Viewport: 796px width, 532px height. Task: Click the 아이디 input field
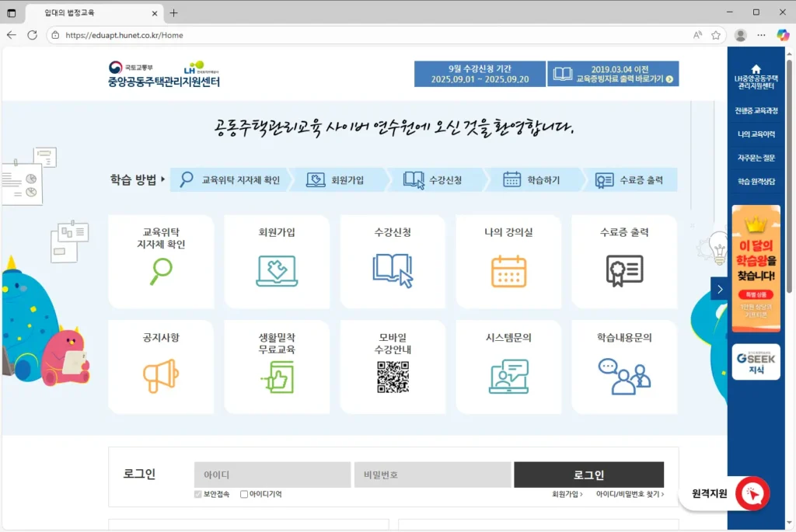(x=271, y=475)
